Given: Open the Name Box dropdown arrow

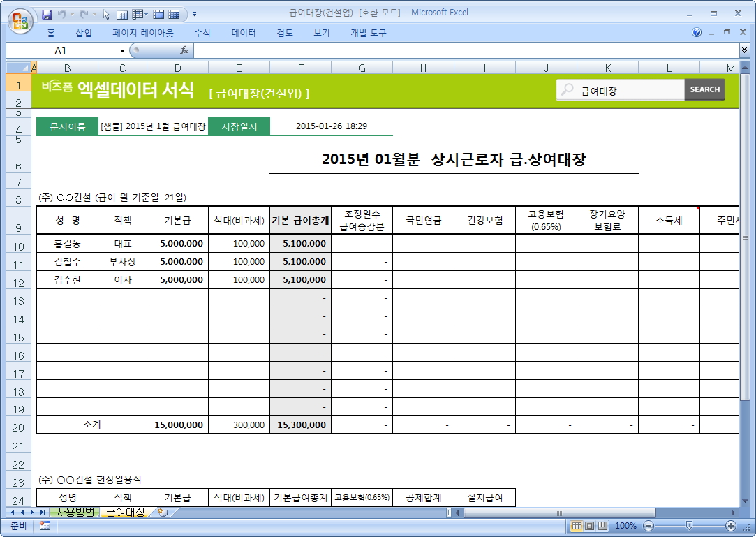Looking at the screenshot, I should coord(122,51).
